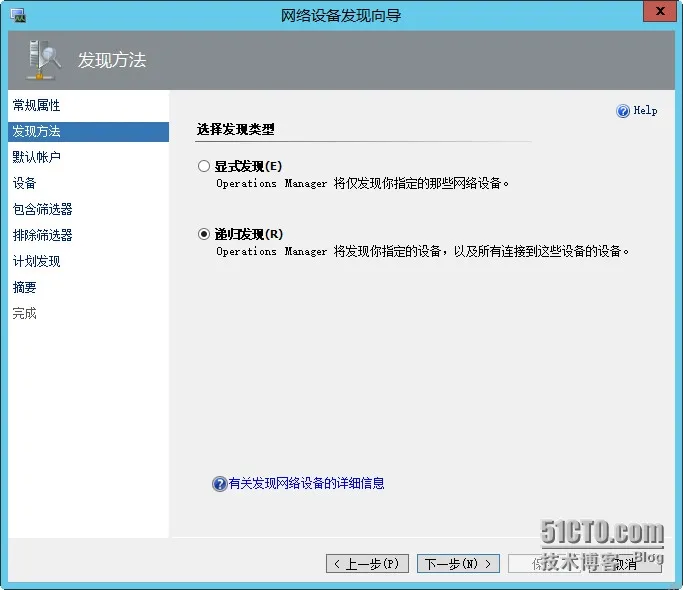Select 发现方法 step in sidebar

click(88, 131)
